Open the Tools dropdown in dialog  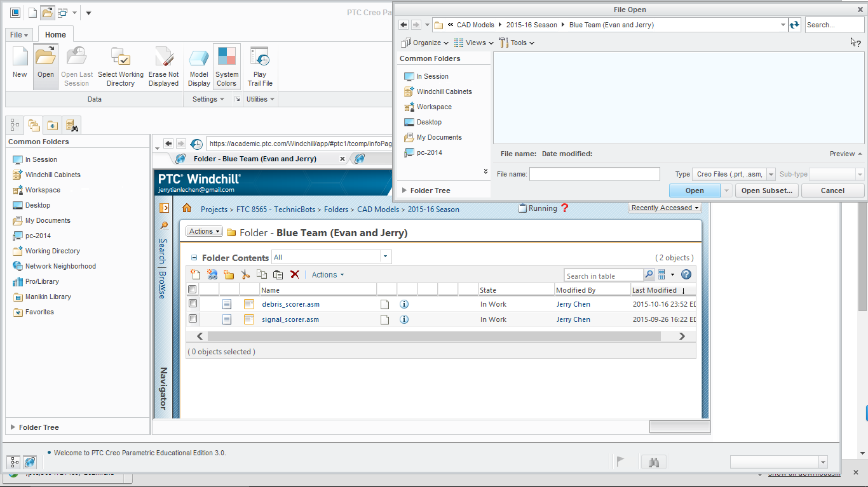pos(517,43)
